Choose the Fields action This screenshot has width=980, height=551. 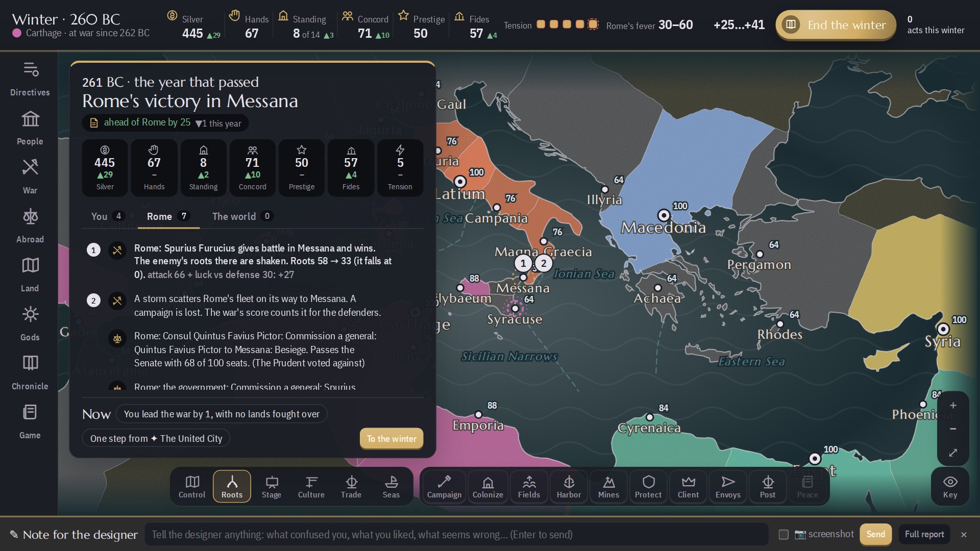(x=529, y=486)
